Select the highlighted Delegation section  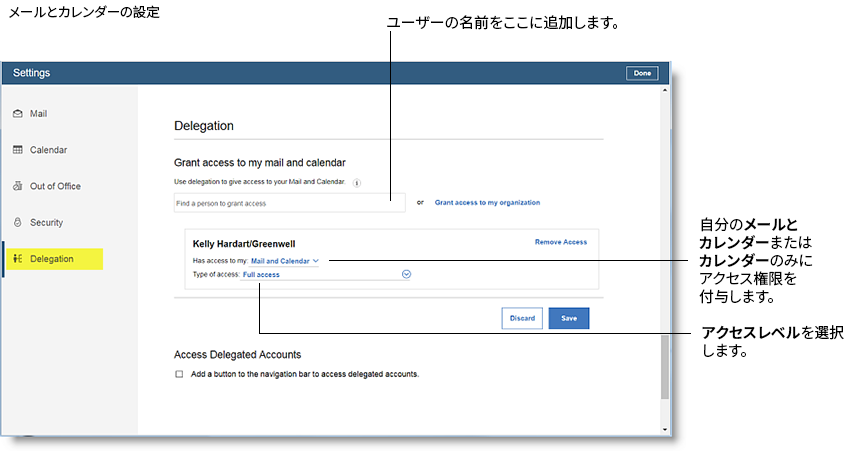(x=54, y=259)
